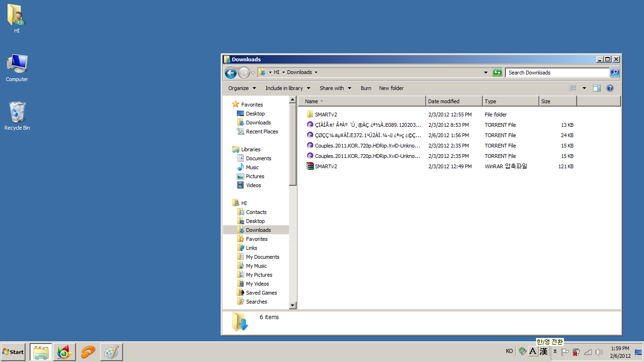Screen dimensions: 644x362
Task: Open volume speaker tray icon
Action: point(599,352)
